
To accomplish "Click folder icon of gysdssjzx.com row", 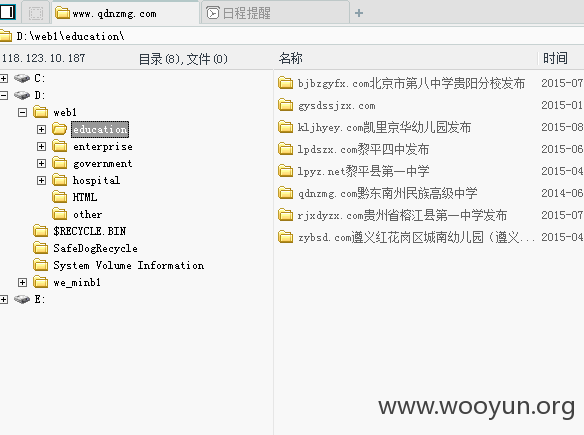I will pos(286,105).
